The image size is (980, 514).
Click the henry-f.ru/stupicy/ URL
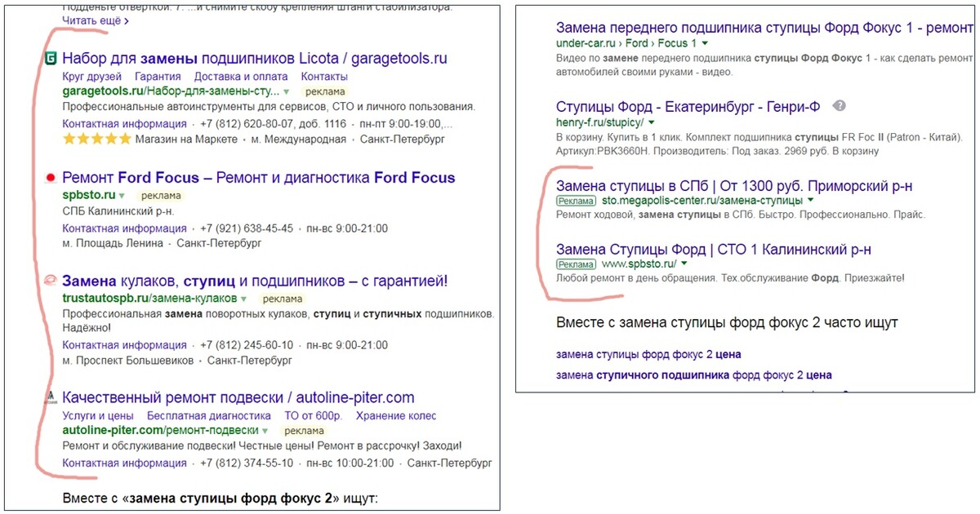pyautogui.click(x=599, y=122)
